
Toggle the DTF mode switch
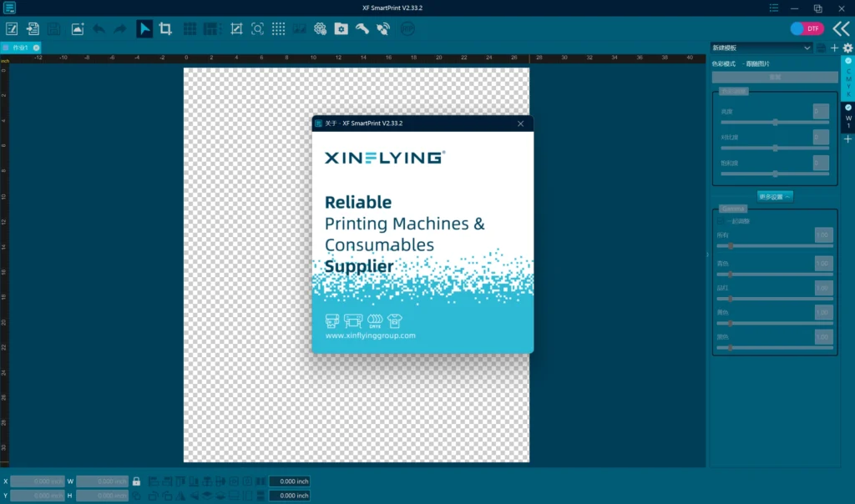tap(807, 28)
